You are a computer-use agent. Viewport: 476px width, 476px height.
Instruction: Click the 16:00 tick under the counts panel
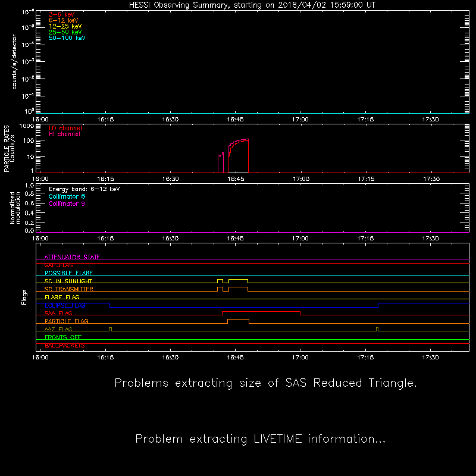(40, 120)
